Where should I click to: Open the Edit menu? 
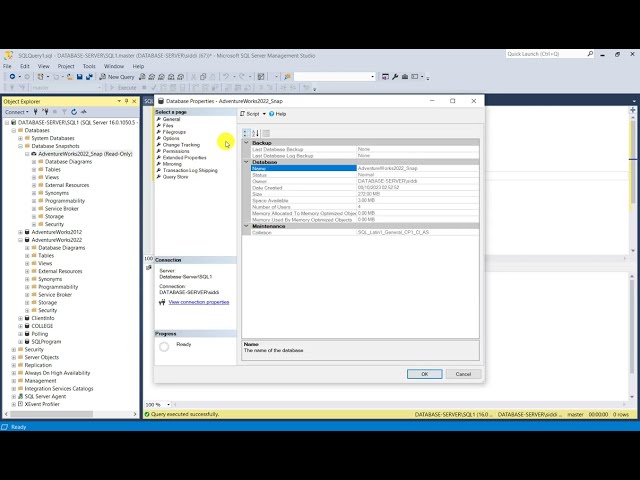coord(25,66)
